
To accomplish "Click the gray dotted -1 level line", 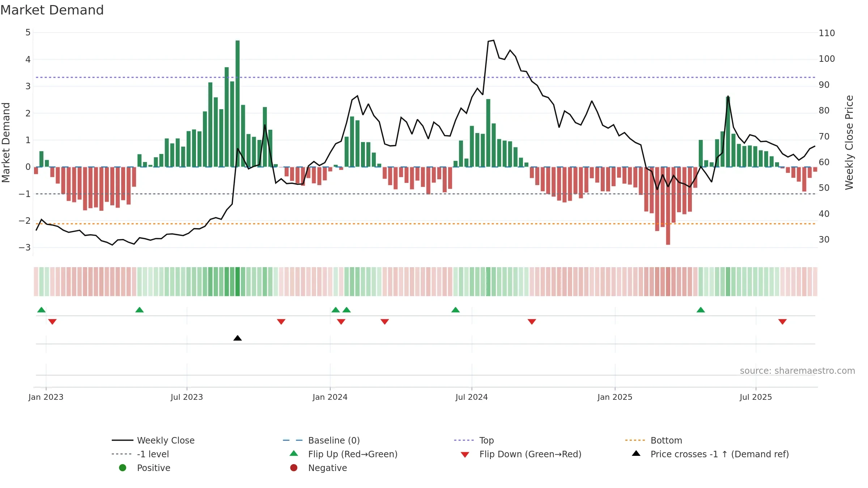I will (x=425, y=194).
